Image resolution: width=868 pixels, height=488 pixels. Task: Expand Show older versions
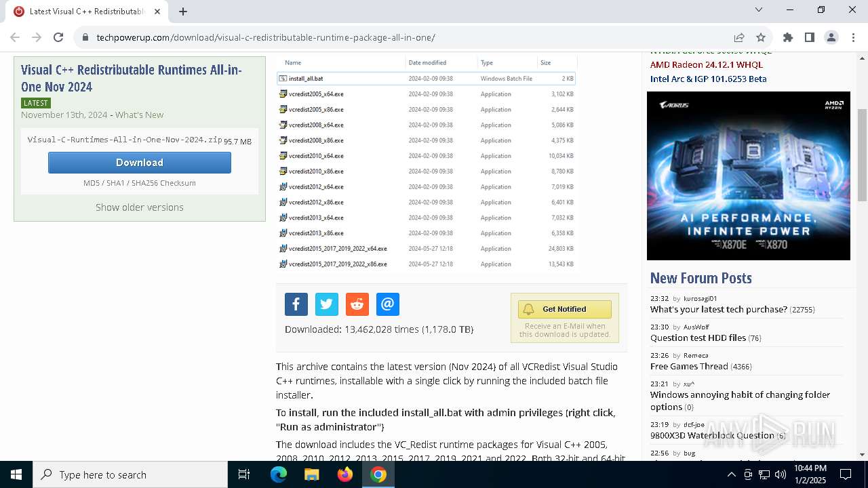[x=140, y=207]
